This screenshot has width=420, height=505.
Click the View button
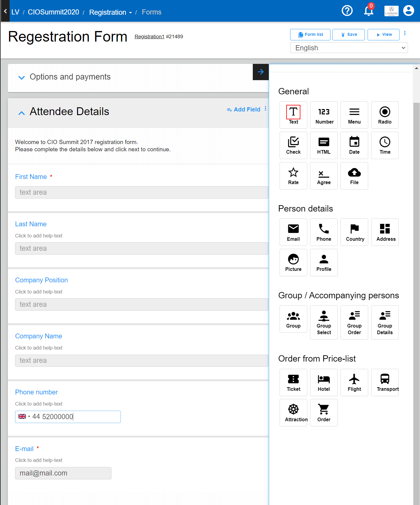(384, 35)
